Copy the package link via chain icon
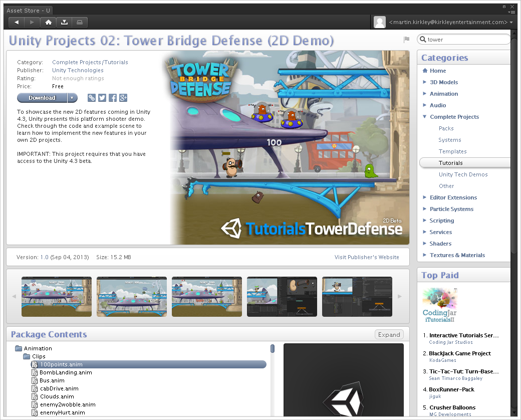 coord(91,98)
